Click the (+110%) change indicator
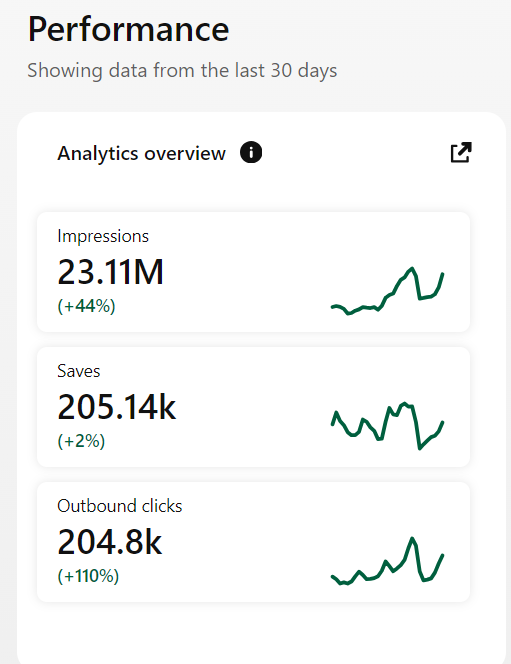The width and height of the screenshot is (511, 664). pyautogui.click(x=88, y=576)
